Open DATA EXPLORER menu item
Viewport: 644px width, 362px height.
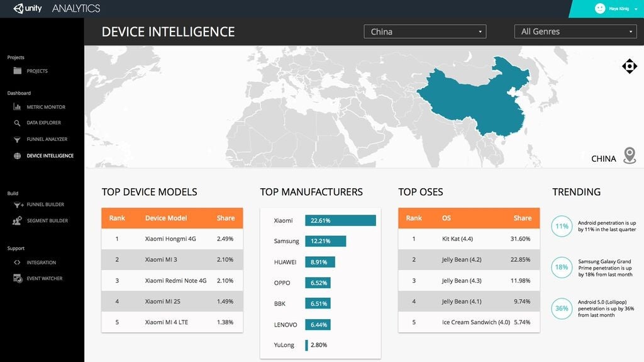(x=43, y=123)
